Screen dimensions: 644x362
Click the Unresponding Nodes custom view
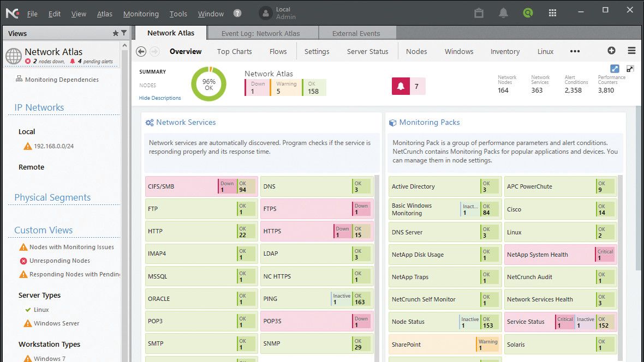(x=61, y=261)
